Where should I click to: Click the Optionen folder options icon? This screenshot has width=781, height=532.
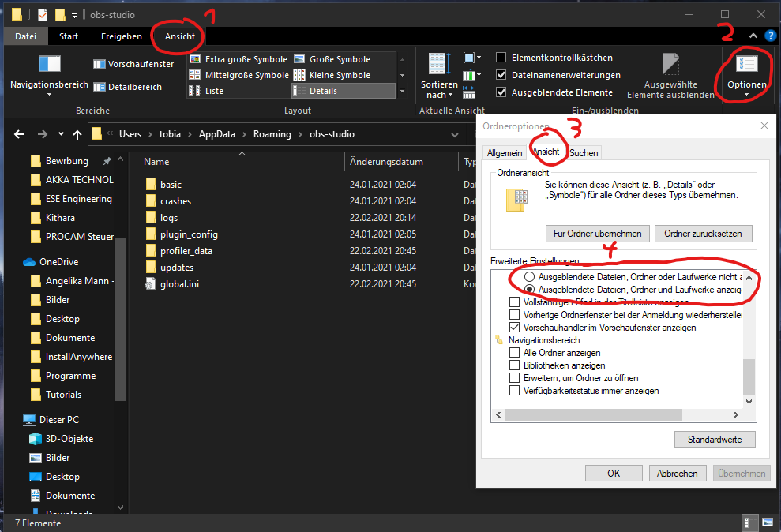[x=746, y=65]
